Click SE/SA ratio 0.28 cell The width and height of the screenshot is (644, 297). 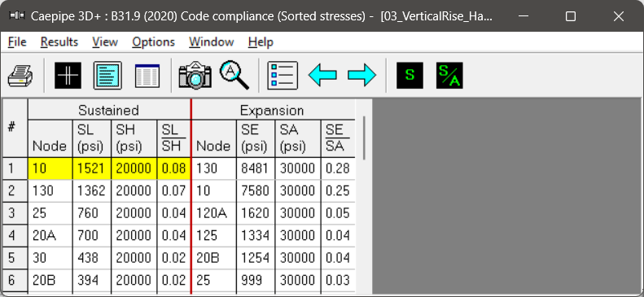[x=338, y=168]
